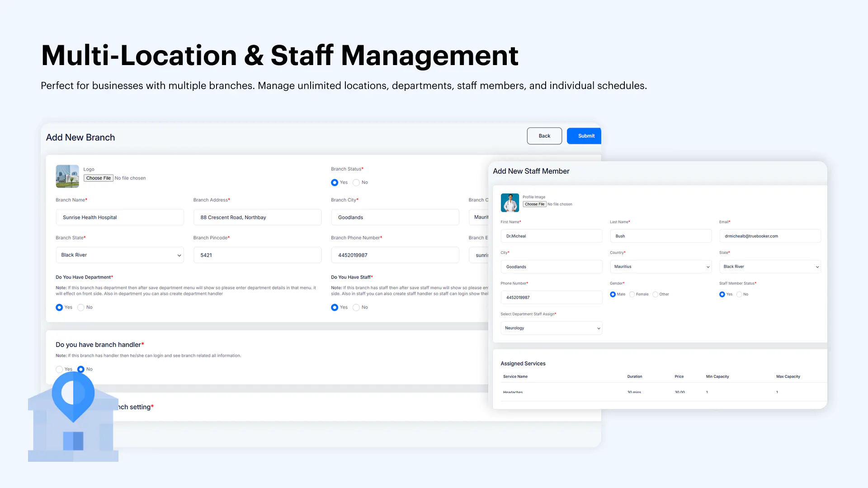Click the doctor profile image thumbnail
This screenshot has height=488, width=868.
pyautogui.click(x=510, y=203)
